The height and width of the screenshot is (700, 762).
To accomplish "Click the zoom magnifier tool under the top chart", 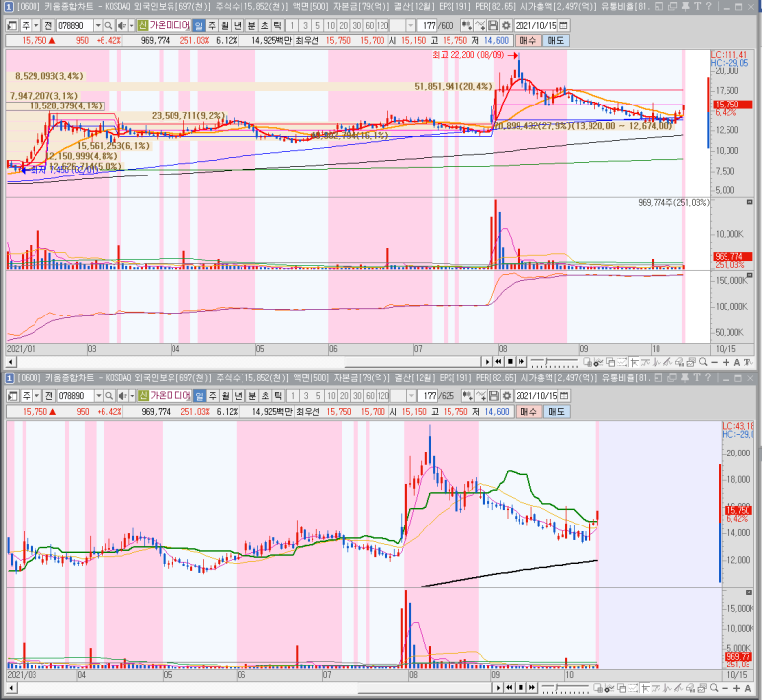I will [x=703, y=362].
